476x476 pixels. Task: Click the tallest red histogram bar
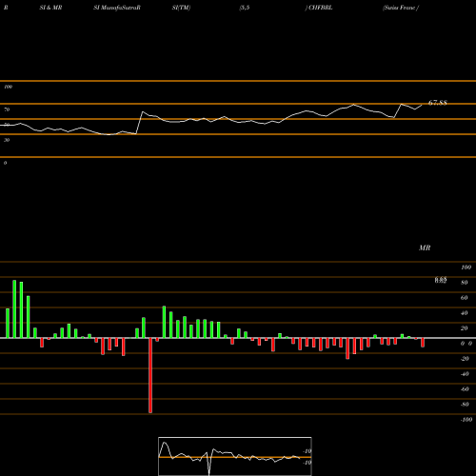(x=150, y=375)
